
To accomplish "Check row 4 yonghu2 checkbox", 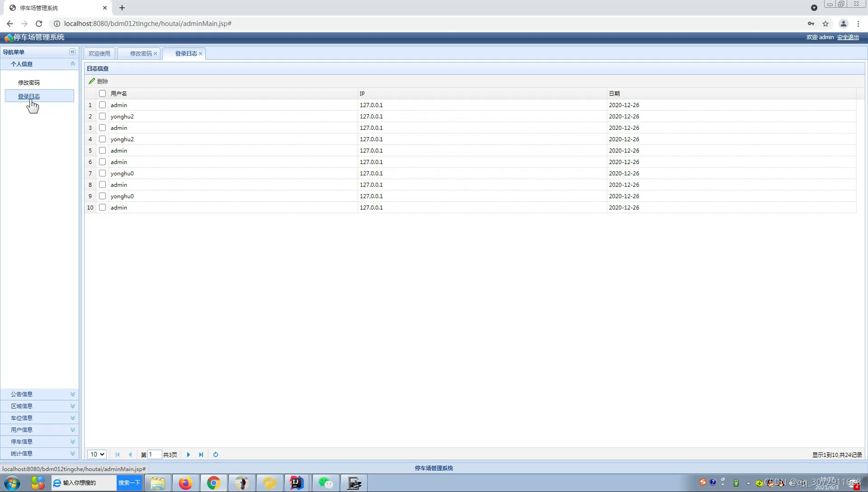I will tap(103, 139).
